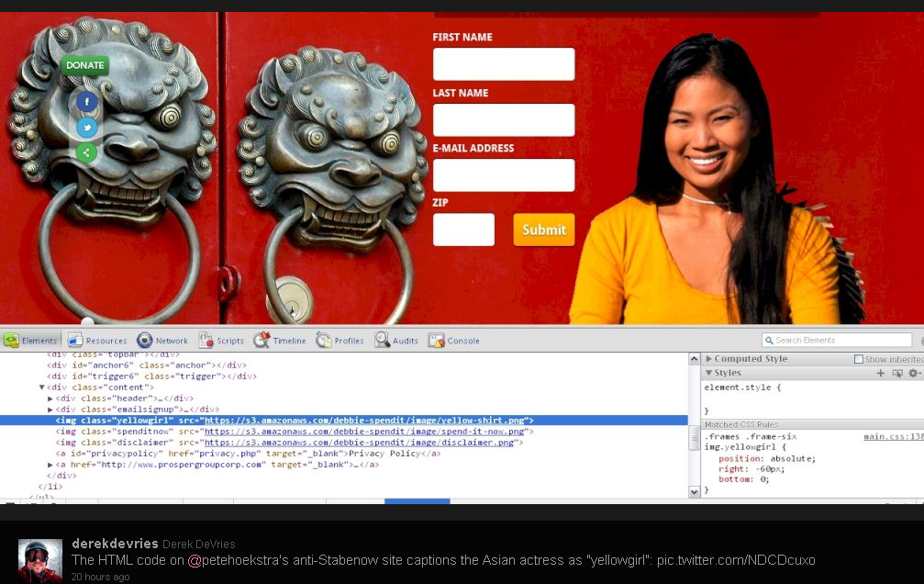Click the "bottom: 0;" CSS property
Viewport: 924px width, 584px height.
(x=744, y=479)
